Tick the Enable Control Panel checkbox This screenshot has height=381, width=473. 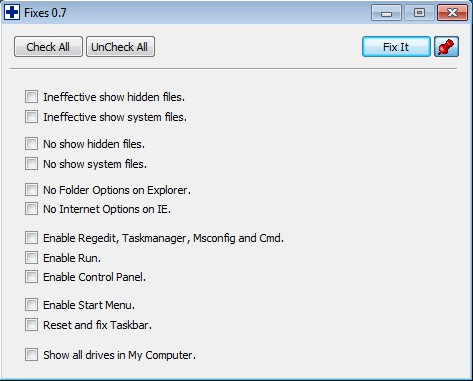pos(31,277)
